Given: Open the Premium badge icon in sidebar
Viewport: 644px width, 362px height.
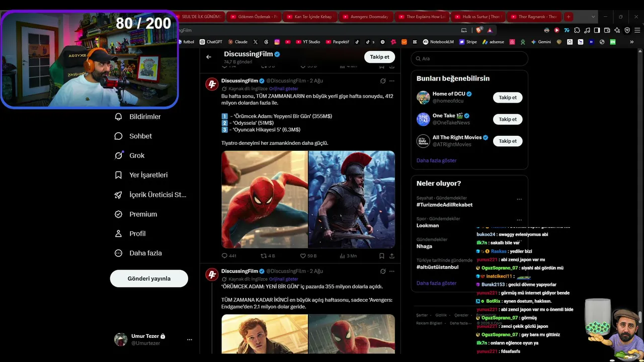Looking at the screenshot, I should click(x=118, y=214).
